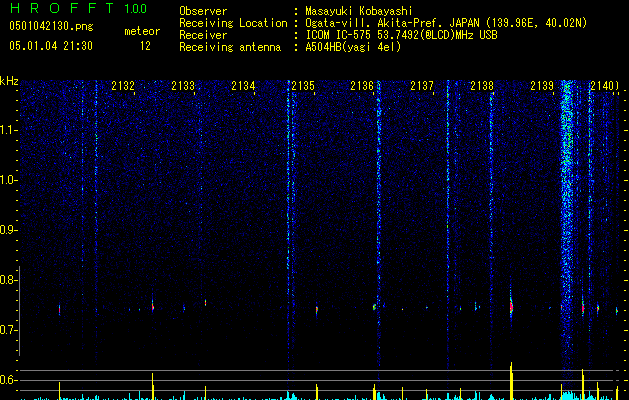The width and height of the screenshot is (629, 400).
Task: Click observer name Masayuki Kobayashi
Action: (x=359, y=11)
